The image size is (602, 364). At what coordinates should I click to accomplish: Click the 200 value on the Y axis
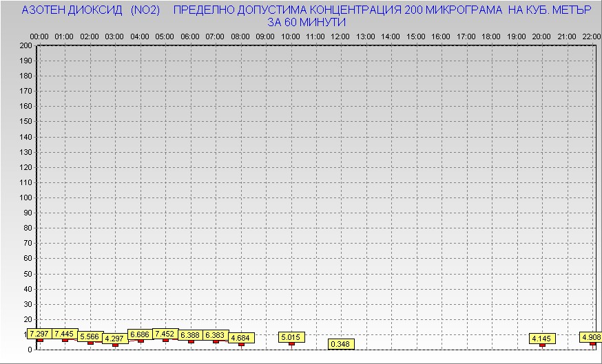point(25,45)
